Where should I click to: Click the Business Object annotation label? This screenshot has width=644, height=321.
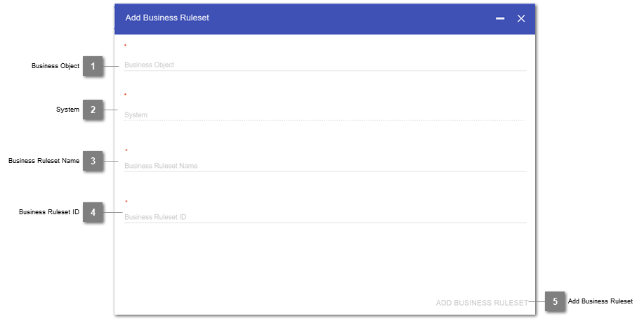[55, 66]
